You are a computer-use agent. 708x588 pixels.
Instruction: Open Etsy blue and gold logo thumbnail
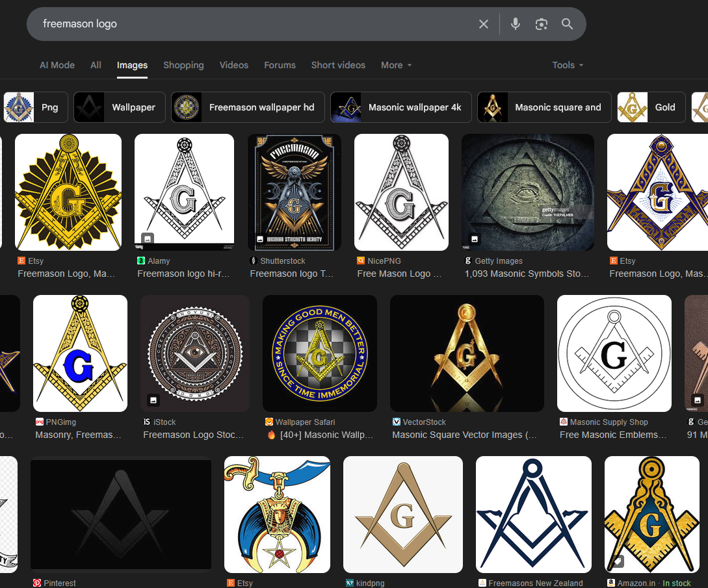click(x=657, y=192)
